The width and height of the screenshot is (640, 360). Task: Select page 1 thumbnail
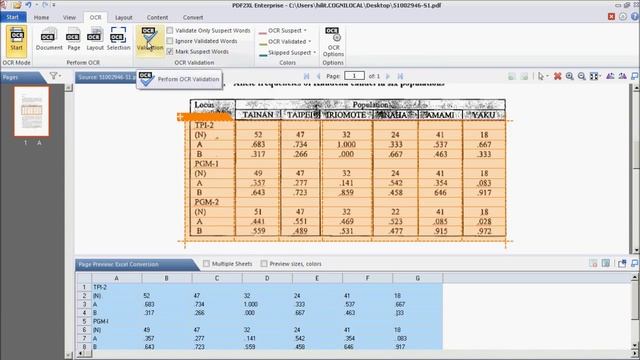click(31, 111)
